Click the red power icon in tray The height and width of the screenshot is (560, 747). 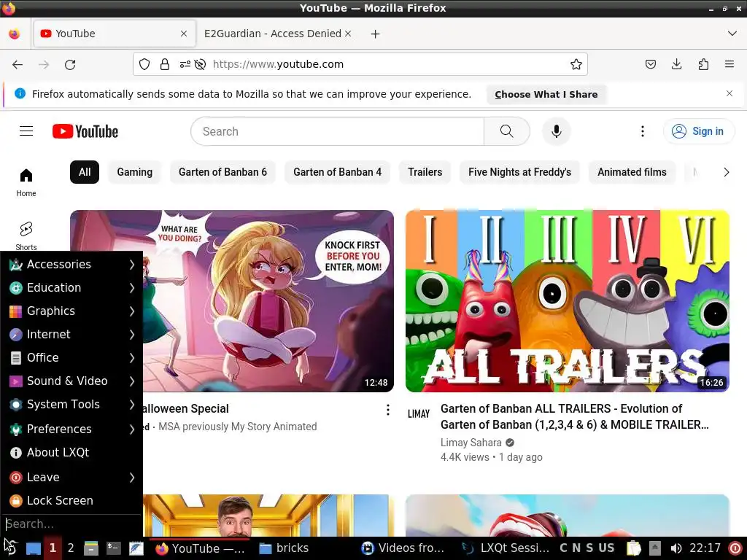tap(735, 548)
